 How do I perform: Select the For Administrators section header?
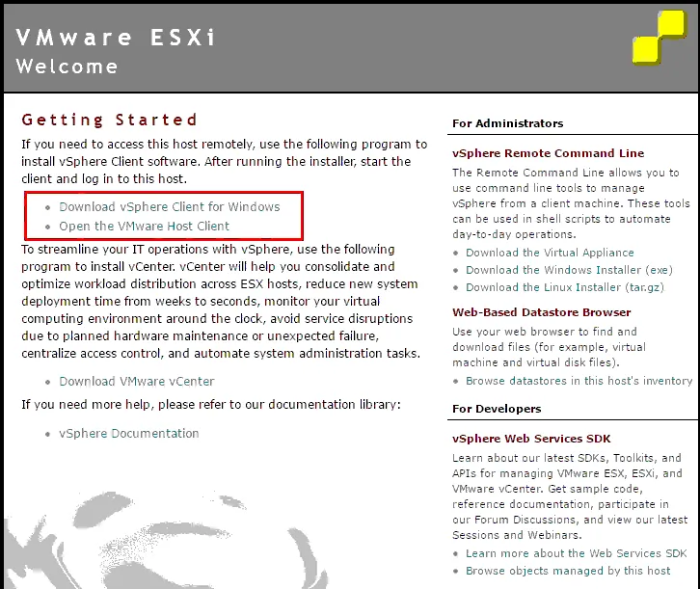tap(507, 123)
